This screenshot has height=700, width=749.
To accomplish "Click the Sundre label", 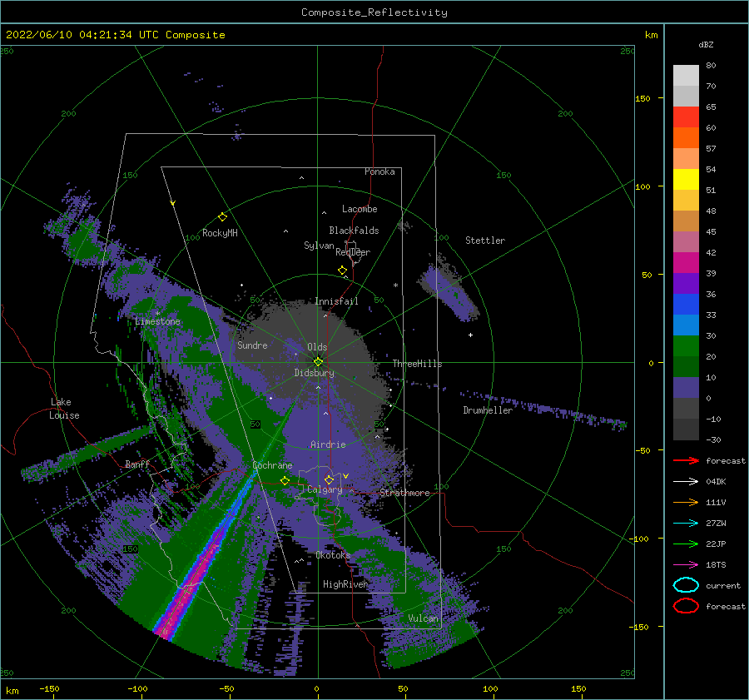I will (252, 345).
